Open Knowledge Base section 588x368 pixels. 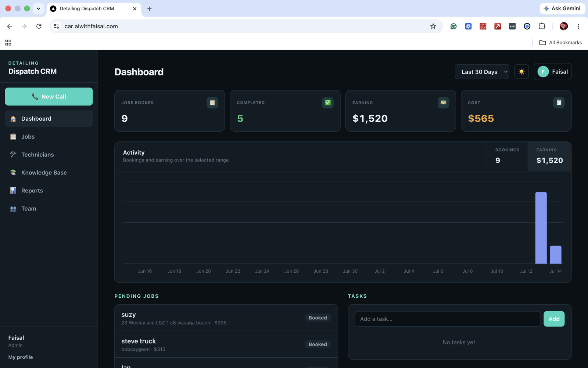(49, 173)
